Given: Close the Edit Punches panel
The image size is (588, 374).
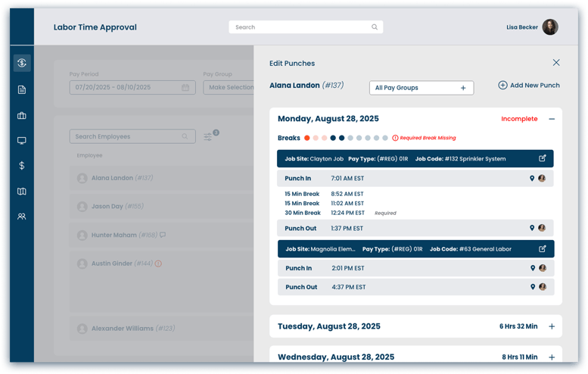Looking at the screenshot, I should pyautogui.click(x=556, y=63).
